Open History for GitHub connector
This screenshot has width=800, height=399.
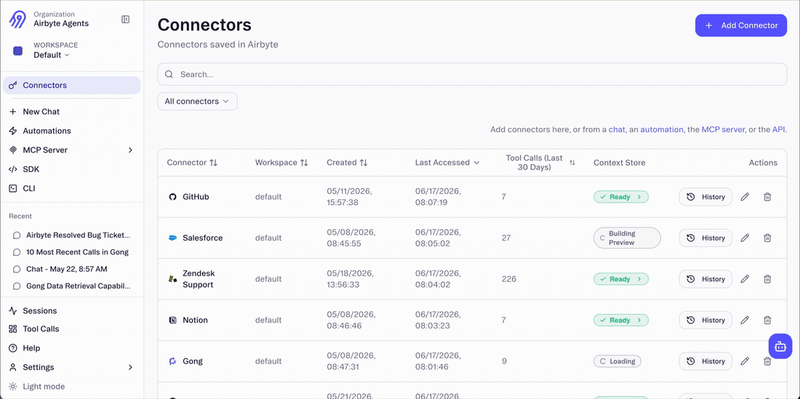[x=705, y=197]
